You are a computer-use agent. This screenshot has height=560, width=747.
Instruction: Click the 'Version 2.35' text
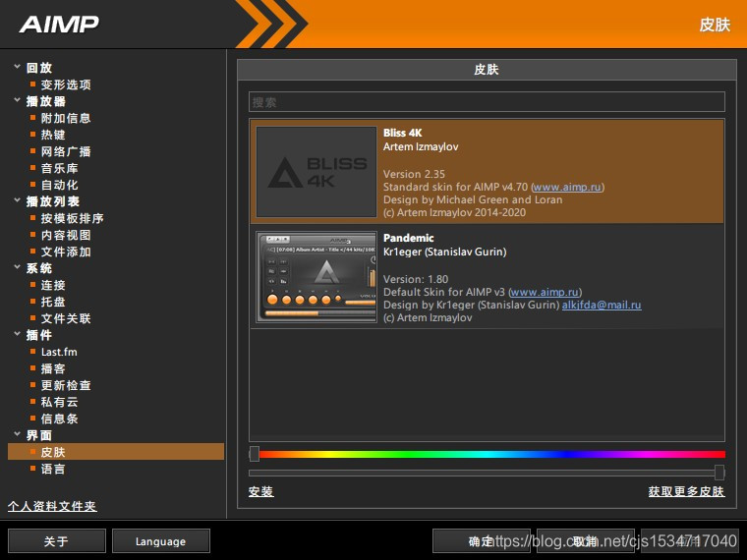click(414, 174)
